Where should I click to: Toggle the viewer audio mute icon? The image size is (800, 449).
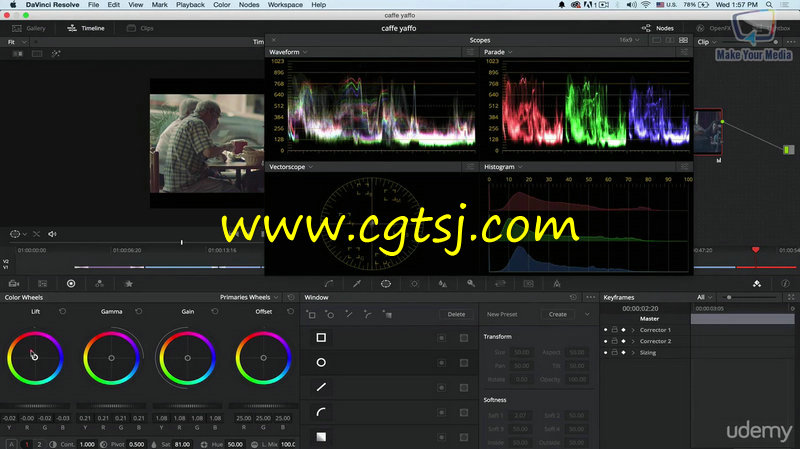pyautogui.click(x=52, y=234)
